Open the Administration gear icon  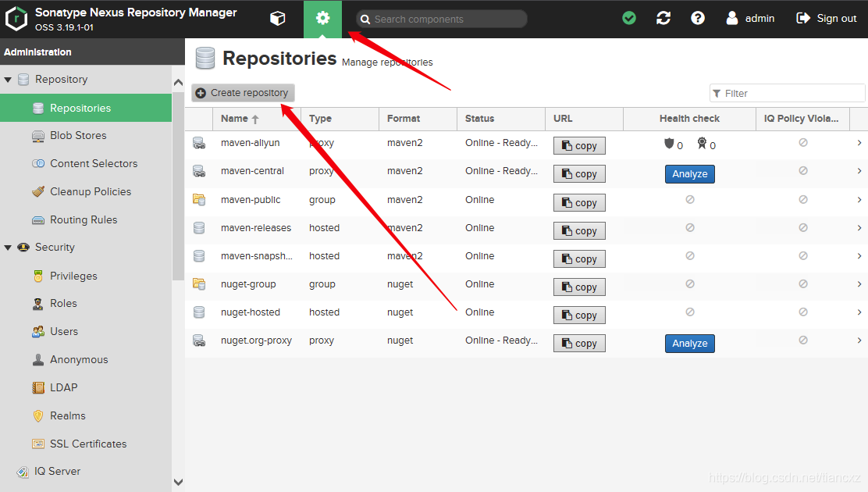point(322,19)
